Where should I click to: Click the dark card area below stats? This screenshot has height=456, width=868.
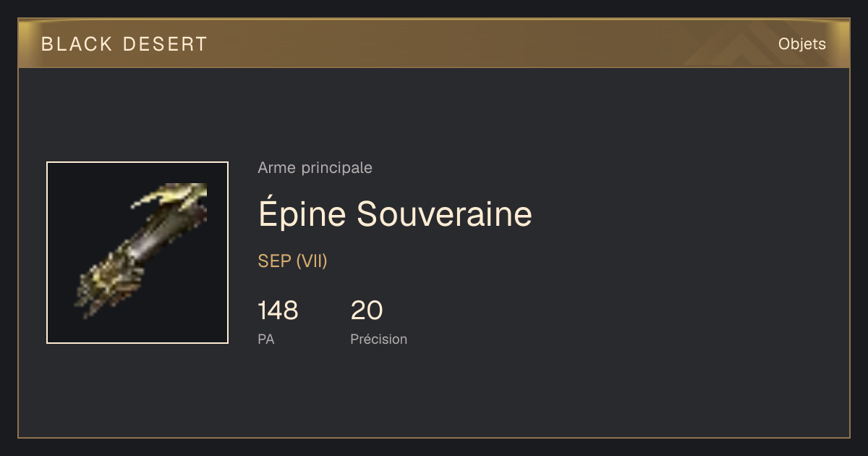pyautogui.click(x=434, y=394)
